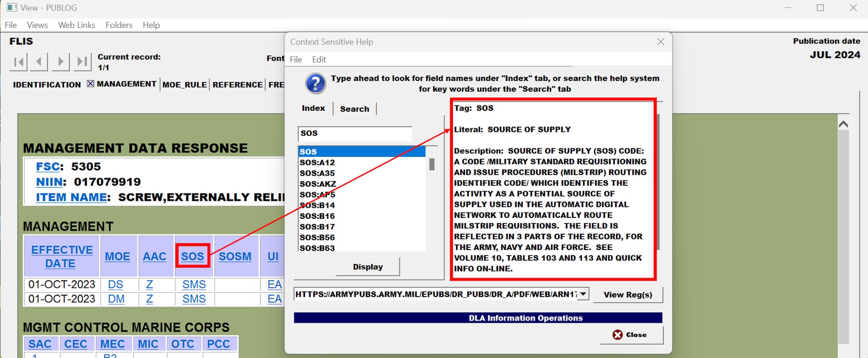Click the red X Close button
This screenshot has width=868, height=358.
pyautogui.click(x=631, y=335)
